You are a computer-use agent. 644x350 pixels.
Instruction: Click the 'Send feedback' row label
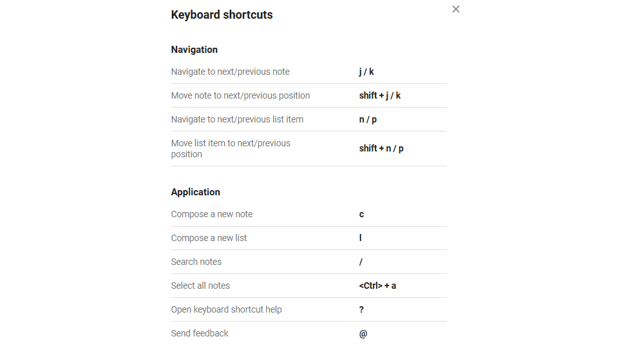point(200,333)
